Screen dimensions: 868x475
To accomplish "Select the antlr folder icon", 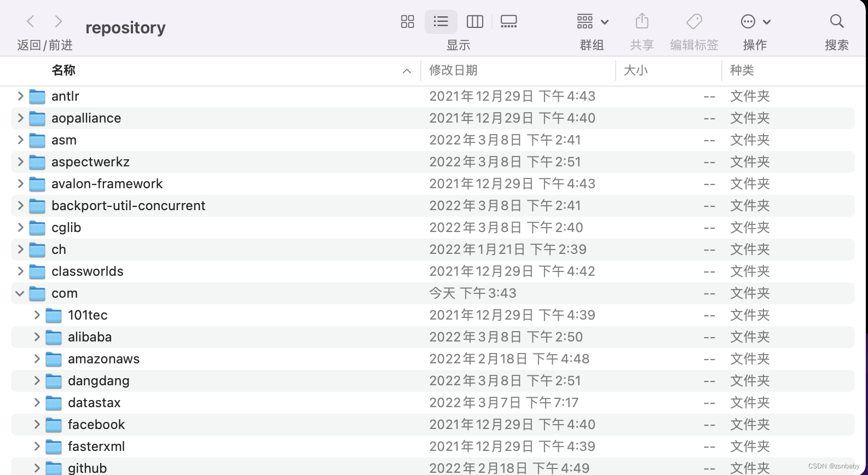I will pos(37,96).
